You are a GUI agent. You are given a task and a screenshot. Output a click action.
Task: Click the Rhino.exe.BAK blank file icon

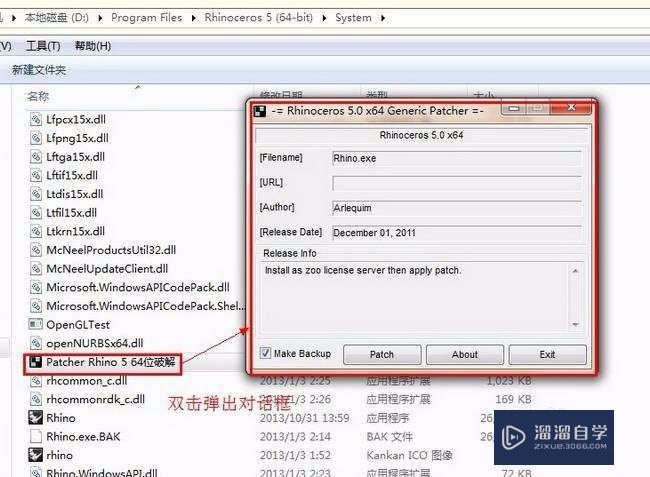point(36,436)
